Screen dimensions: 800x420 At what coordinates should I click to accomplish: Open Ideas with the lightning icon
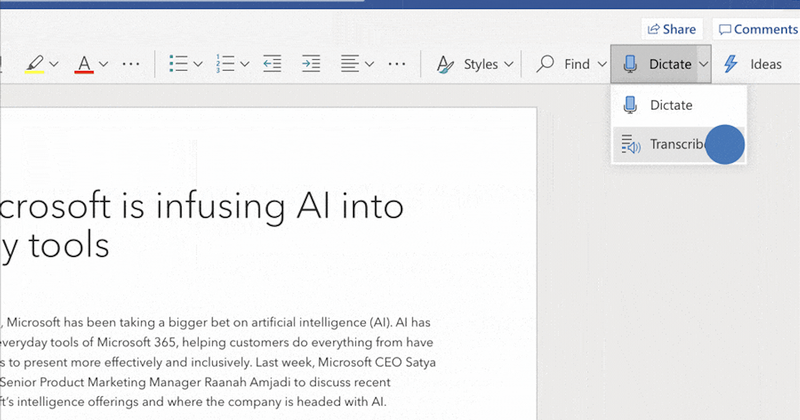click(731, 64)
